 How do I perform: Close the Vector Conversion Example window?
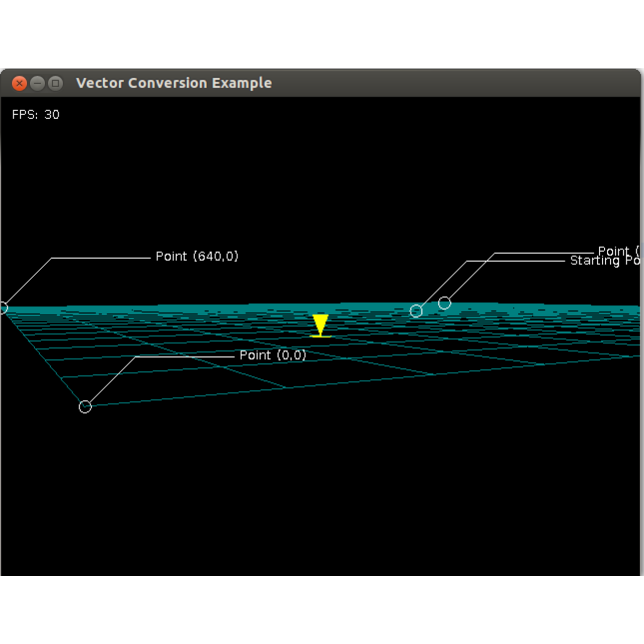tap(19, 83)
